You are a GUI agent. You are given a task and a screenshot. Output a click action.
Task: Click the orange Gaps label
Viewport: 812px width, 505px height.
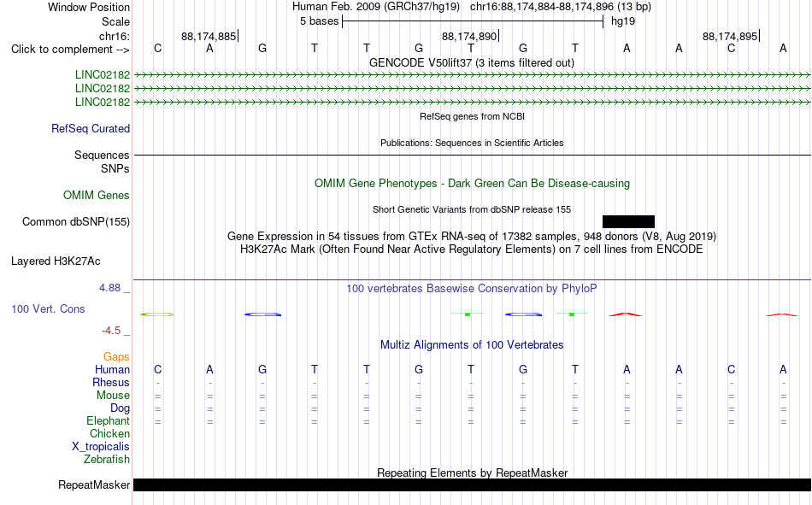click(x=116, y=356)
